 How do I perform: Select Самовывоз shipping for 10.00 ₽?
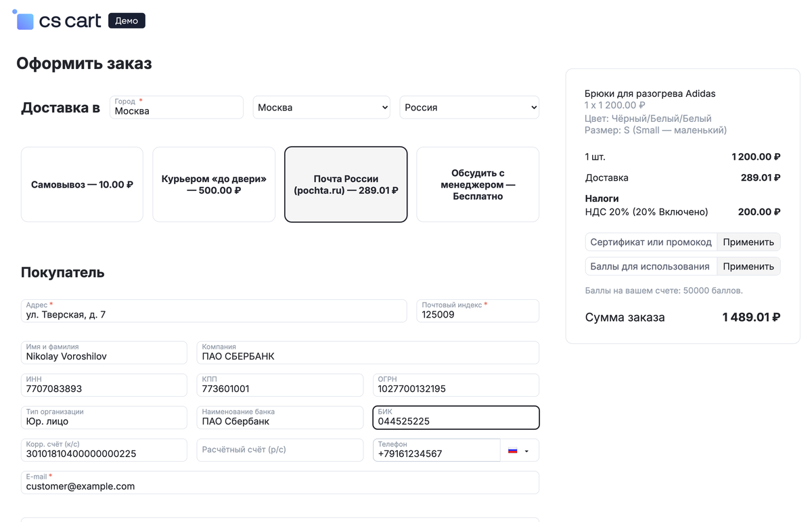pos(82,184)
